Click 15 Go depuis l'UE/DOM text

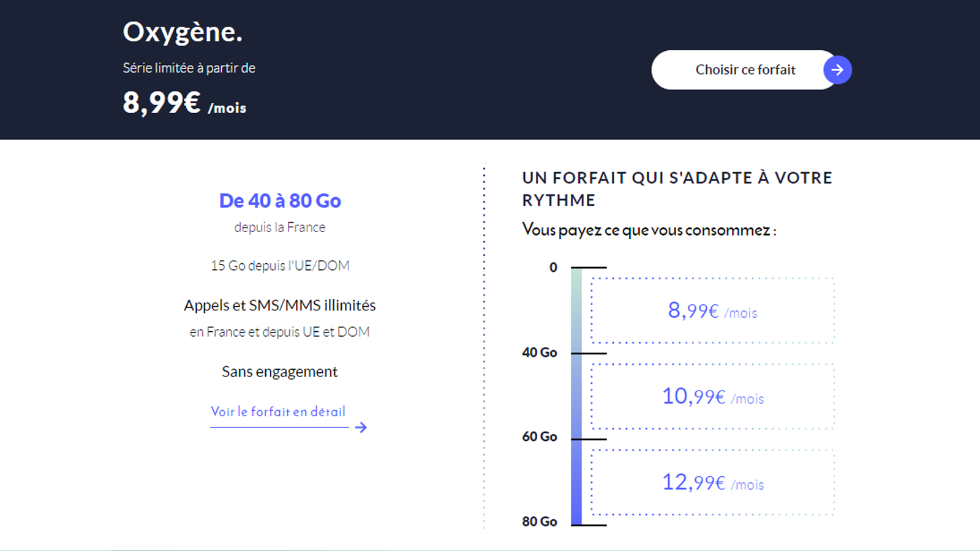(x=280, y=266)
